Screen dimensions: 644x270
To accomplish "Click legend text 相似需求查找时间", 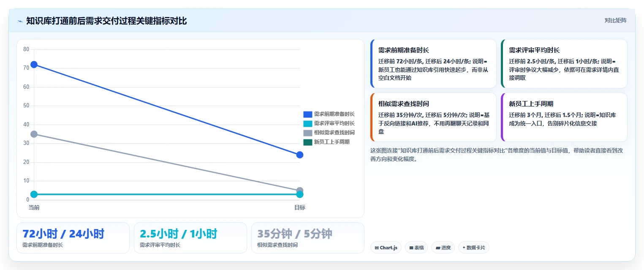I will pyautogui.click(x=334, y=133).
